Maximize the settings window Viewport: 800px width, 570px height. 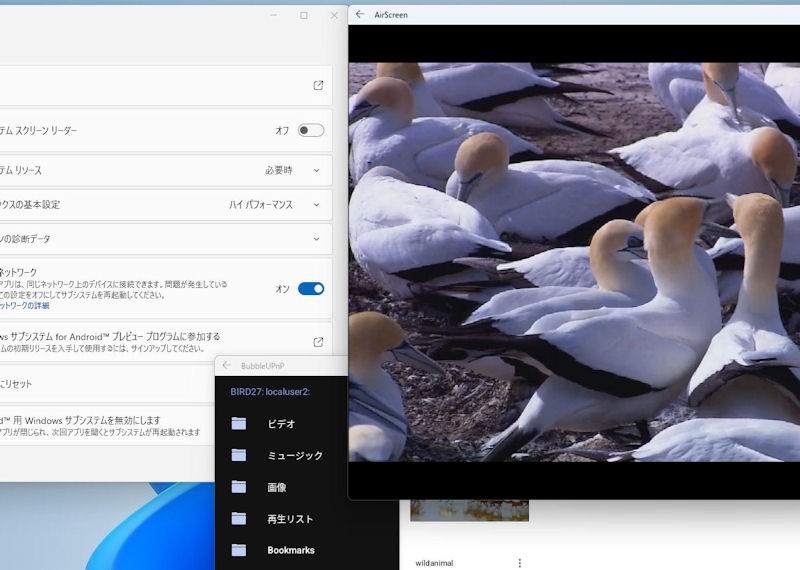click(304, 15)
